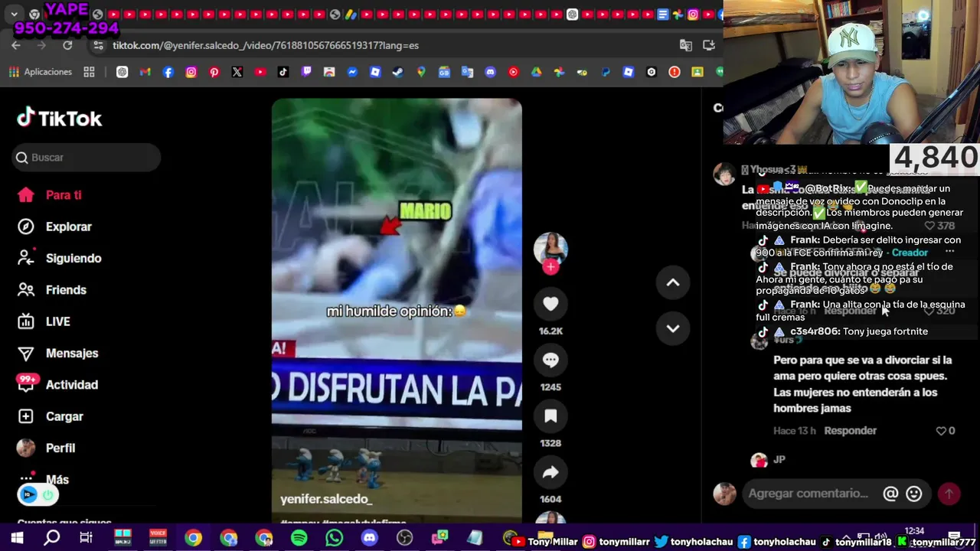Viewport: 980px width, 551px height.
Task: Open JP commenter profile
Action: tap(759, 460)
